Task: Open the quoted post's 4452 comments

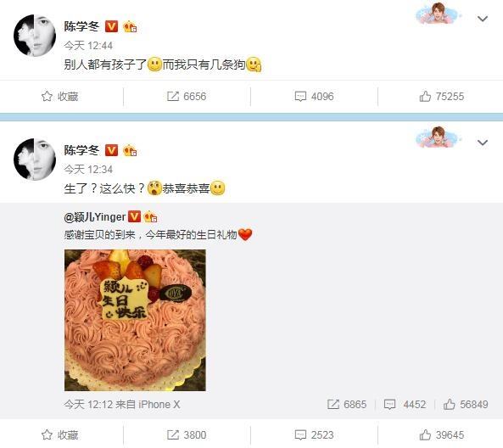Action: 405,404
